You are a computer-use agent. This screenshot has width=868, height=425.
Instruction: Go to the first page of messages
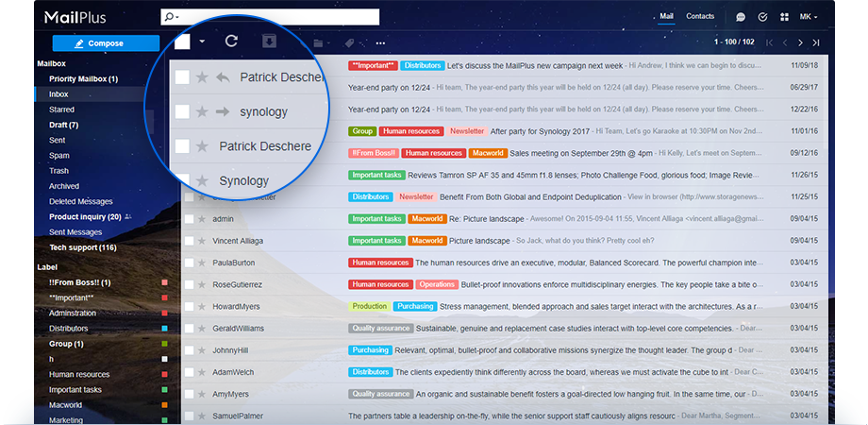[770, 42]
